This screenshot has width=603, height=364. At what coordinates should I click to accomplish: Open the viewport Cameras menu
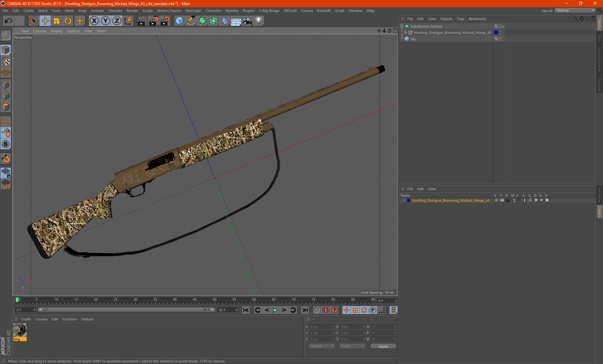point(40,31)
